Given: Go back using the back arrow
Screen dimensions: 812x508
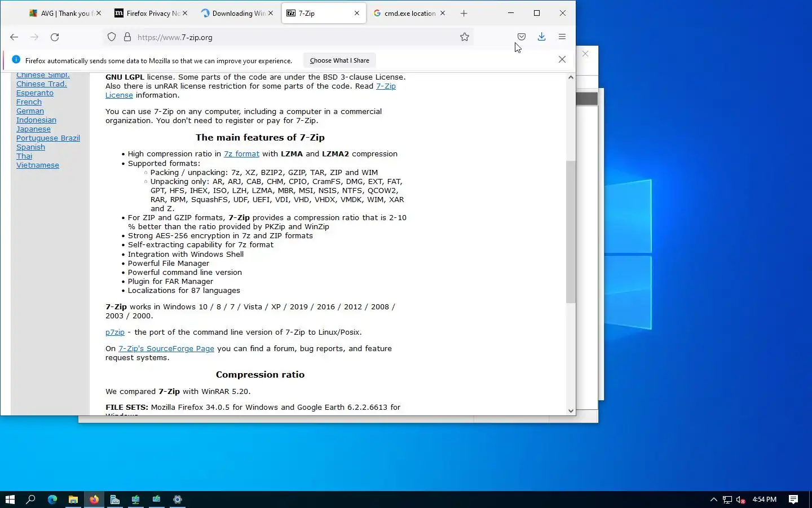Looking at the screenshot, I should coord(14,37).
